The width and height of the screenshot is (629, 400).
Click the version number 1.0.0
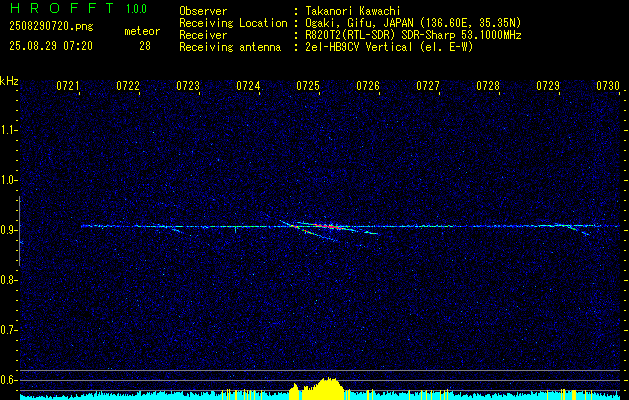pos(136,9)
